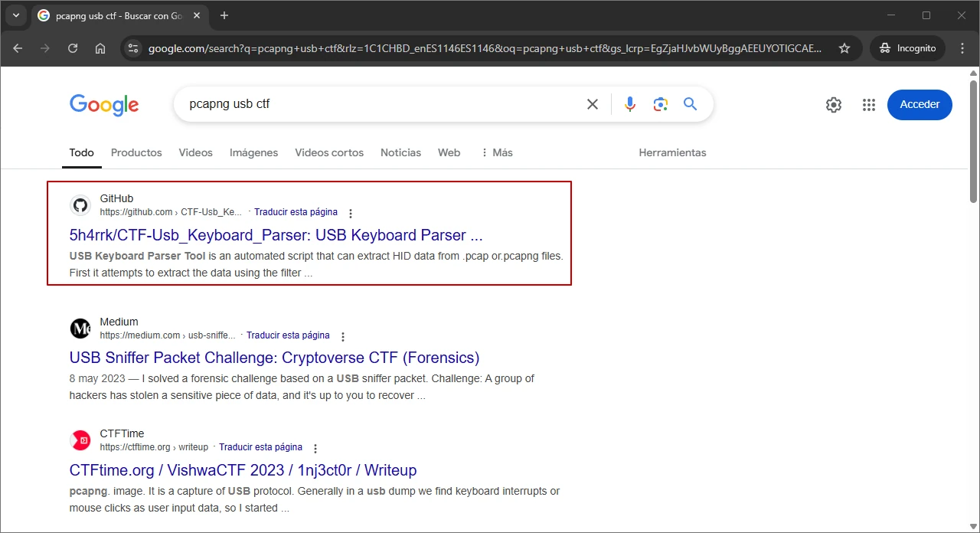This screenshot has width=980, height=533.
Task: Switch to the Videos cortos tab
Action: [329, 152]
